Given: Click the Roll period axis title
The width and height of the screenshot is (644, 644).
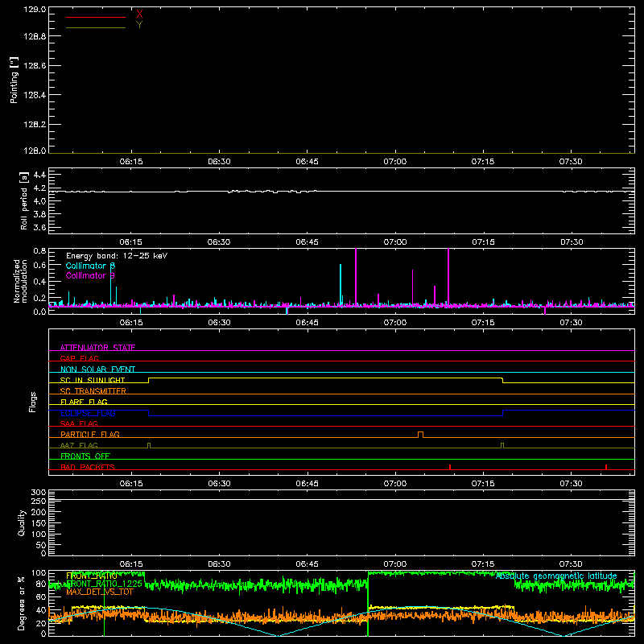Looking at the screenshot, I should coord(23,200).
